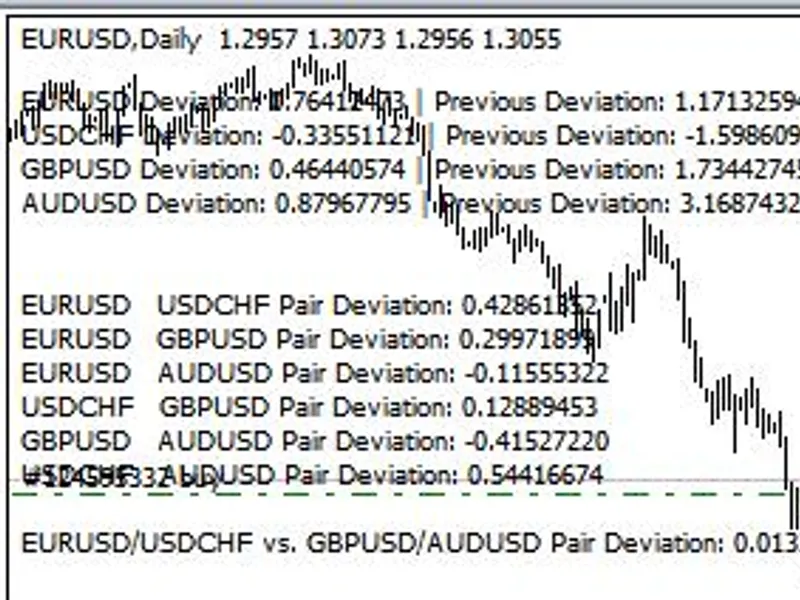
Task: Click Previous Deviation: 3.1687432 for AUDUSD
Action: coord(622,204)
